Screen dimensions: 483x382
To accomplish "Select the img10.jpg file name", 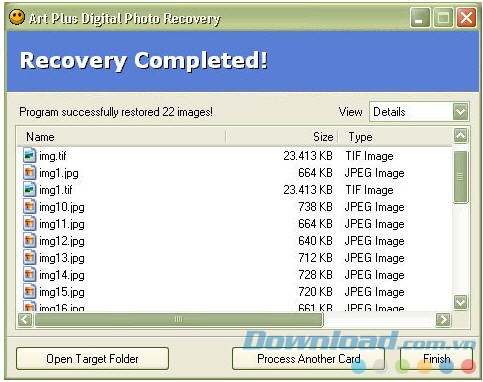I will pos(62,207).
